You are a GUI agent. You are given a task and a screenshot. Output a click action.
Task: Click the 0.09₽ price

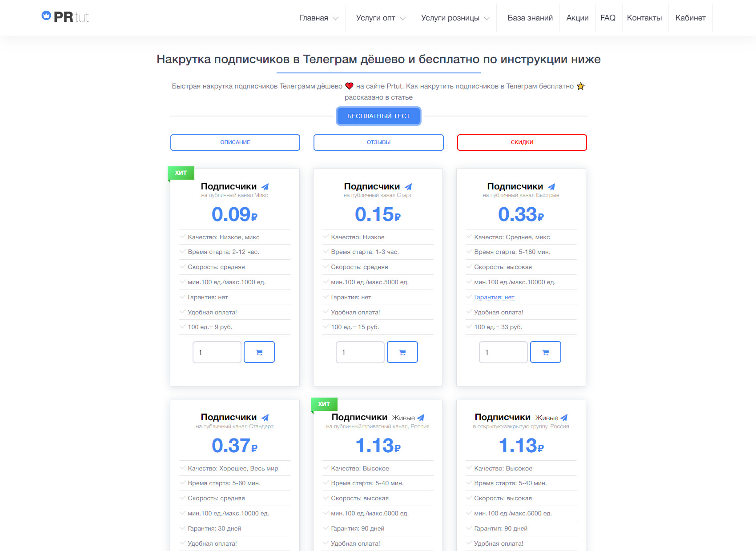tap(235, 214)
